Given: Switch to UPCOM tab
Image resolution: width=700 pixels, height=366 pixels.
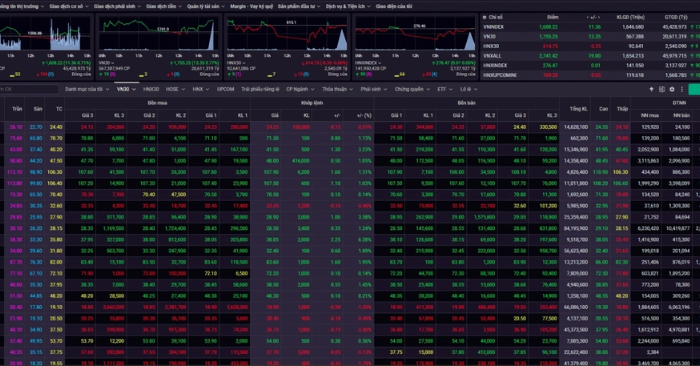Looking at the screenshot, I should (x=225, y=89).
